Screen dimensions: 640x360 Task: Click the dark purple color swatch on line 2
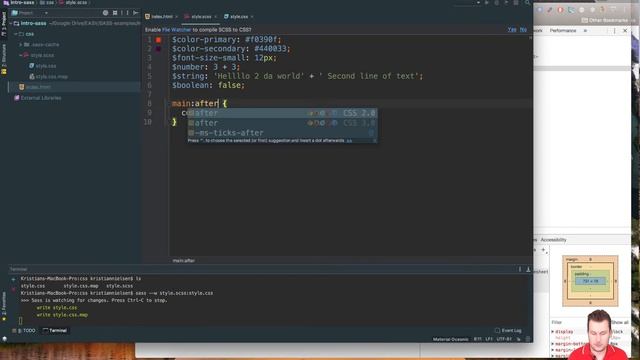[158, 49]
